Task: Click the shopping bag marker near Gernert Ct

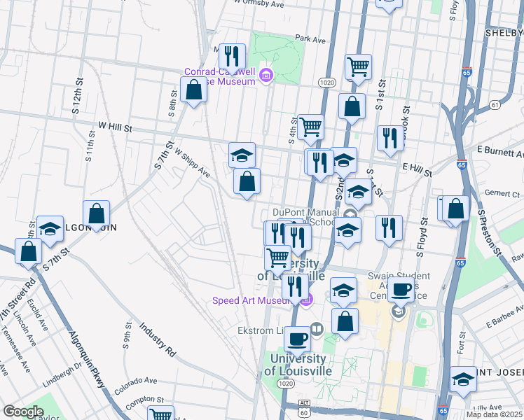Action: click(x=455, y=209)
